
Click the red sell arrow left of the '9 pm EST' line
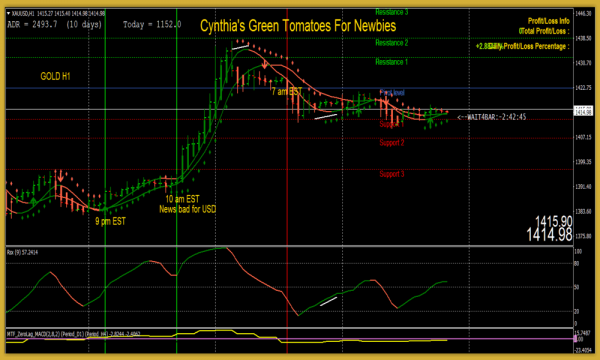pyautogui.click(x=60, y=176)
